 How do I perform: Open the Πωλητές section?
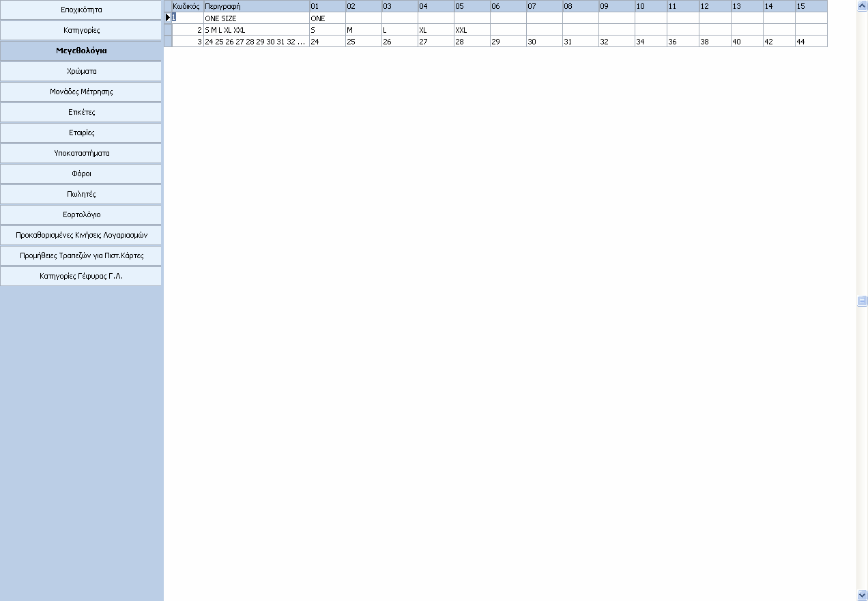[x=81, y=194]
